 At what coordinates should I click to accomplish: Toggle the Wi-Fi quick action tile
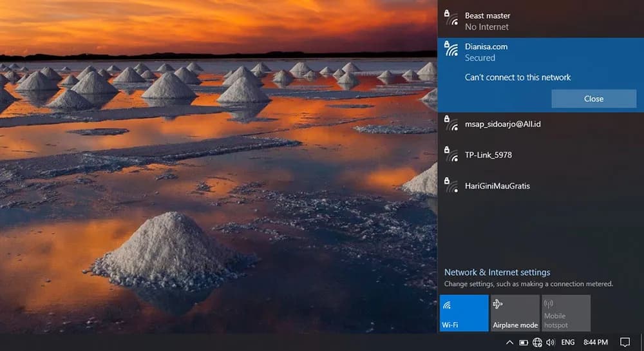[x=464, y=313]
